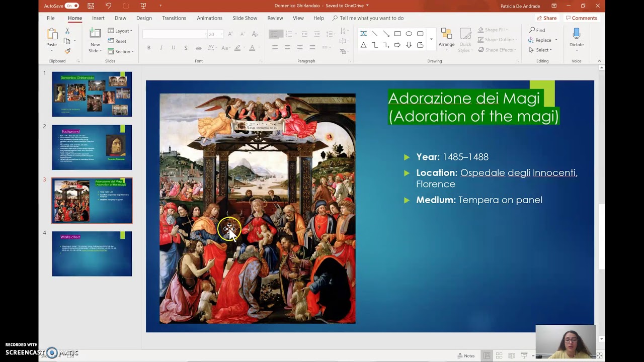Click Find in Editing group
The height and width of the screenshot is (362, 644).
coord(537,30)
